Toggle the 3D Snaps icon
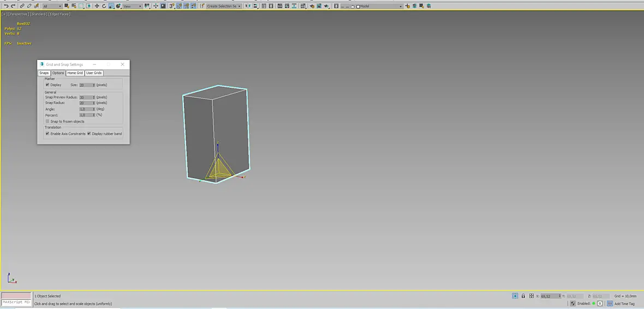Screen dimensions: 644x309 (172, 6)
